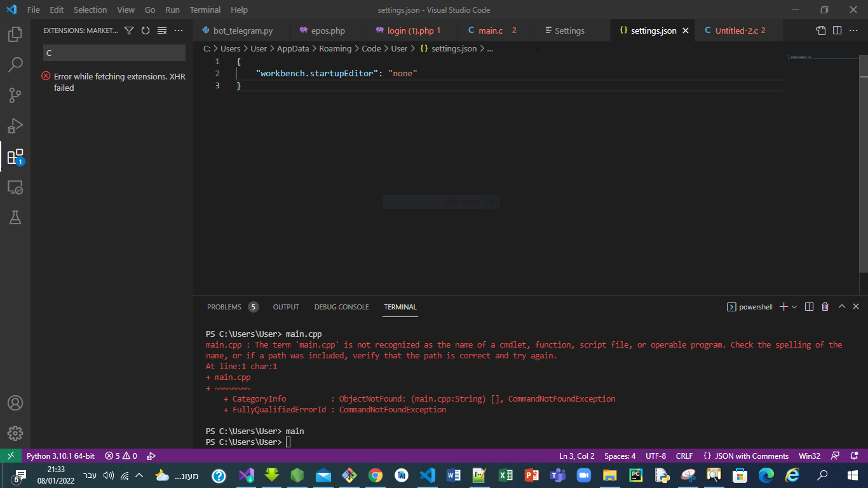Open the Edit menu
Viewport: 868px width, 488px height.
pos(57,10)
